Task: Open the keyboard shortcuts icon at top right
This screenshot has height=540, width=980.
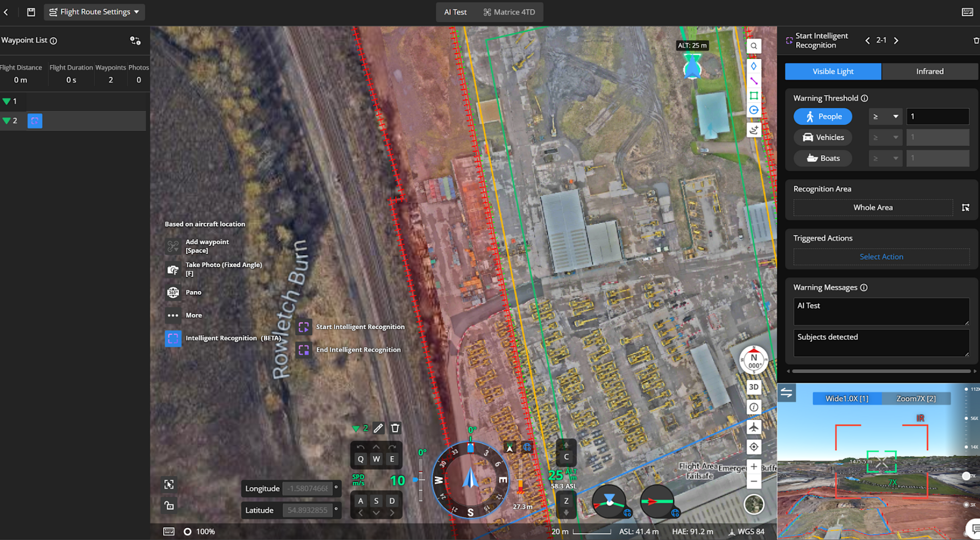Action: click(967, 12)
